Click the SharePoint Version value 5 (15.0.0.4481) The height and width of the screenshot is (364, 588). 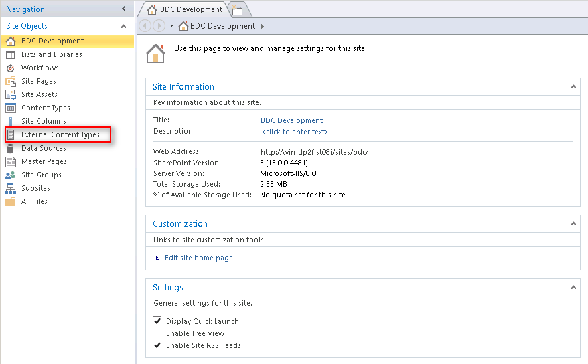tap(284, 163)
